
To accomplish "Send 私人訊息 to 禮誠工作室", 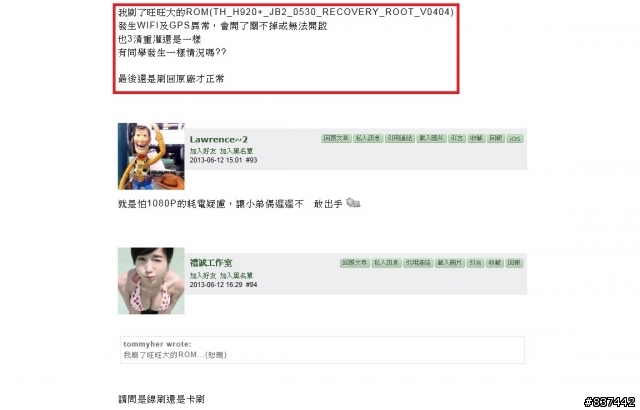I will coord(386,263).
